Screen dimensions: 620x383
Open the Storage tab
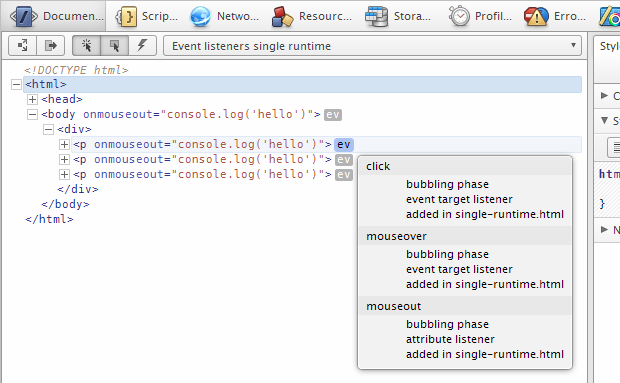coord(398,16)
